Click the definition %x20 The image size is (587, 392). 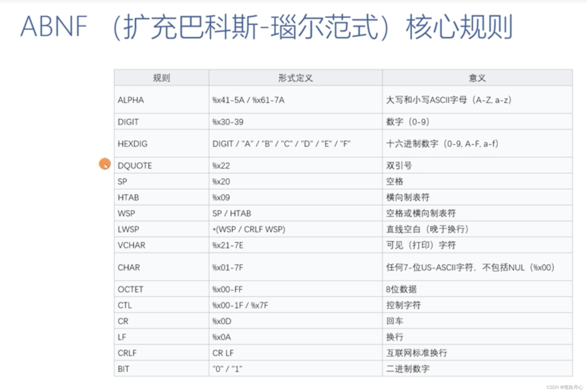tap(221, 182)
